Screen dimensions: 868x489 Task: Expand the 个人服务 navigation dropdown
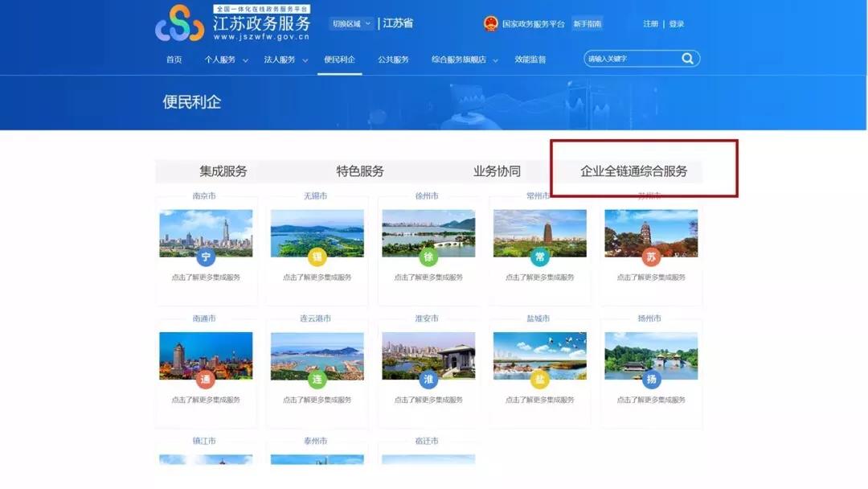[x=225, y=59]
